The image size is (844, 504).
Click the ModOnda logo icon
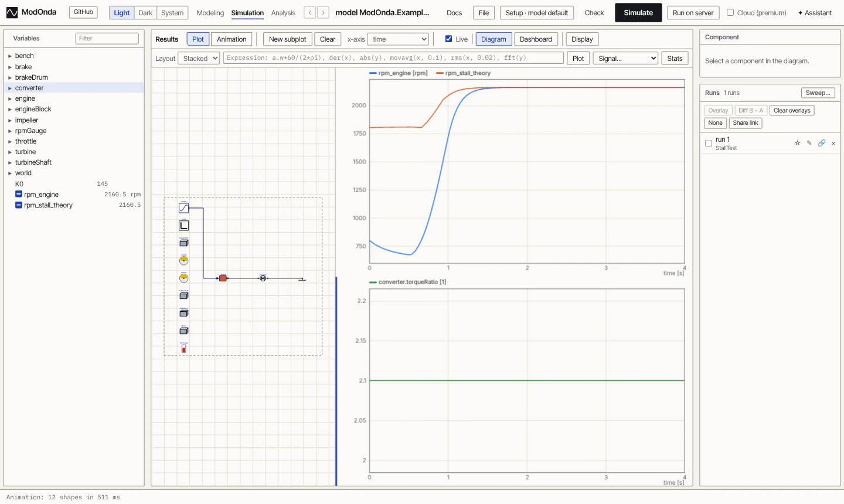(x=12, y=12)
